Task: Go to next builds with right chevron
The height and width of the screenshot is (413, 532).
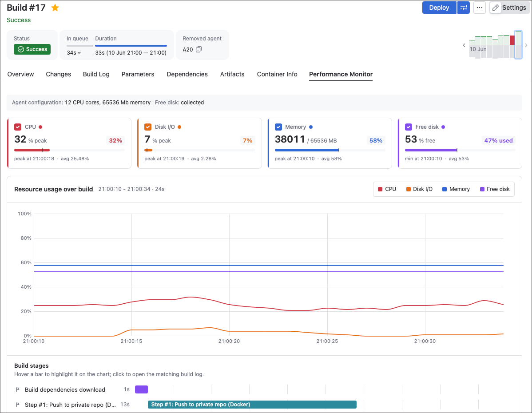Action: 526,45
